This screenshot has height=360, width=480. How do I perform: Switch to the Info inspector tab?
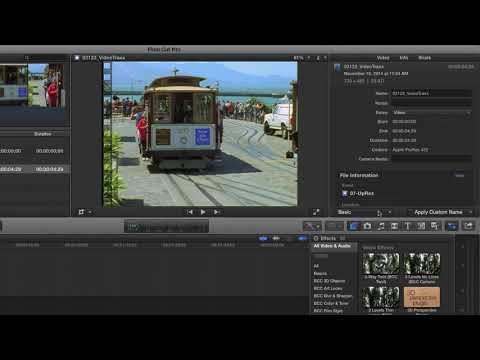404,58
